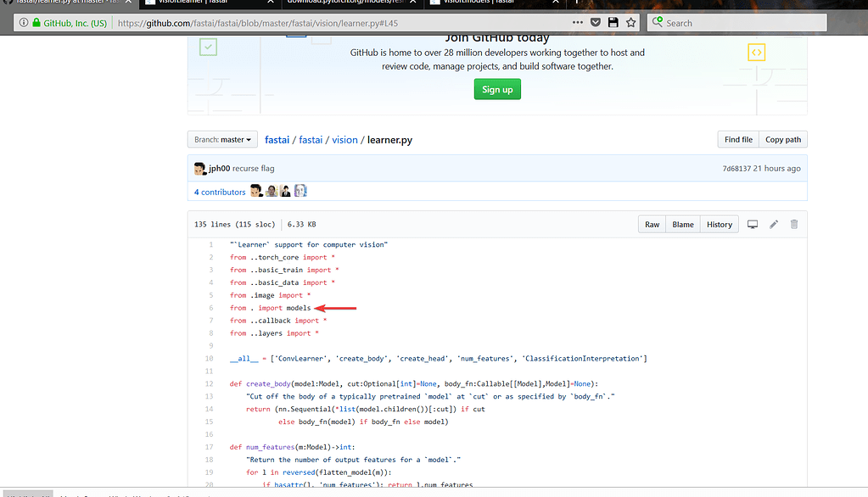
Task: Click the edit pencil icon for learner.py
Action: [773, 224]
